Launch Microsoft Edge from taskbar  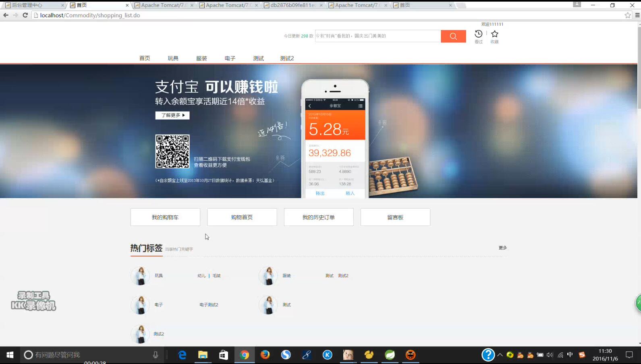182,355
